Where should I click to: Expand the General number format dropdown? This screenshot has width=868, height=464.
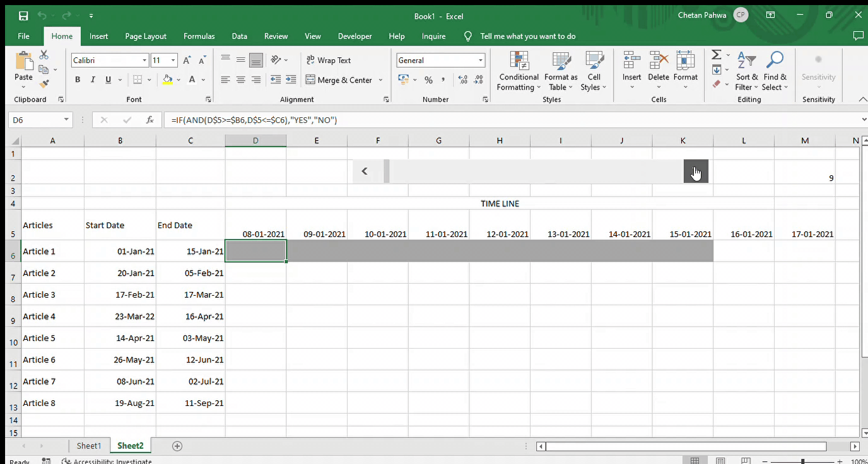[480, 60]
